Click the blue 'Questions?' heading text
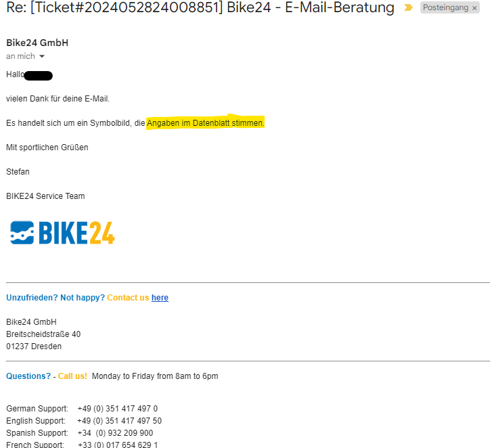 tap(28, 376)
